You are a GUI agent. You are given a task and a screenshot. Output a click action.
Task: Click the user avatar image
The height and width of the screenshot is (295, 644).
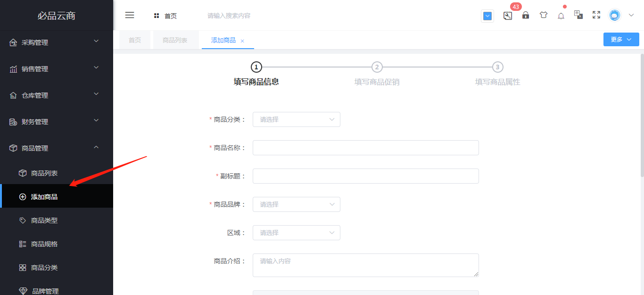(615, 15)
